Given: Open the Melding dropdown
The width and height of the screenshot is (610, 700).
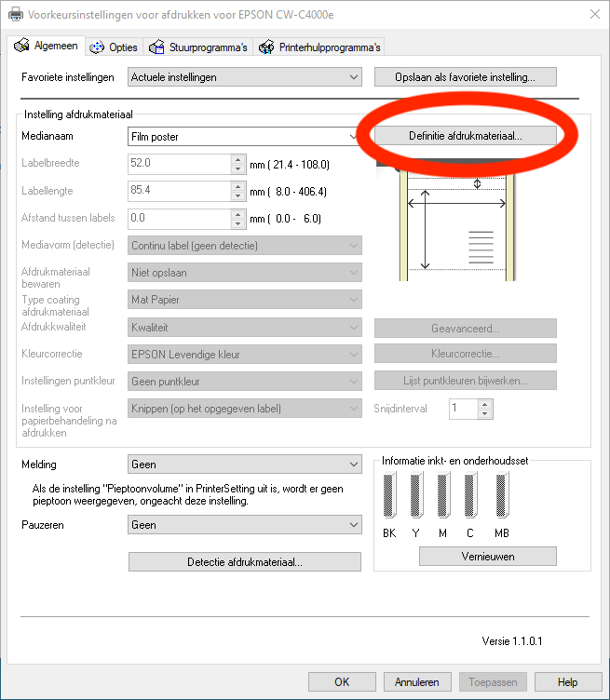Looking at the screenshot, I should click(x=245, y=464).
